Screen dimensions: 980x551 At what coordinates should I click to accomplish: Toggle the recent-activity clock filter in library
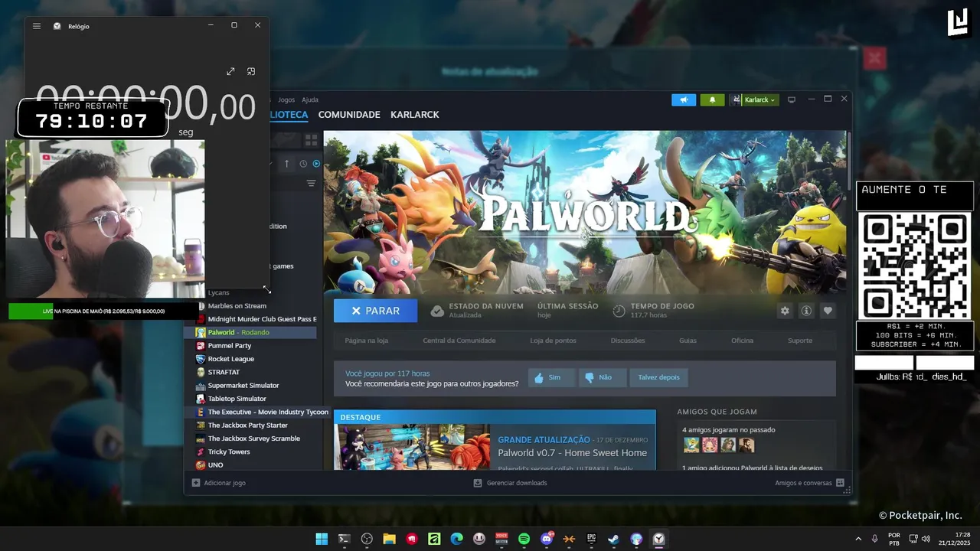(303, 164)
